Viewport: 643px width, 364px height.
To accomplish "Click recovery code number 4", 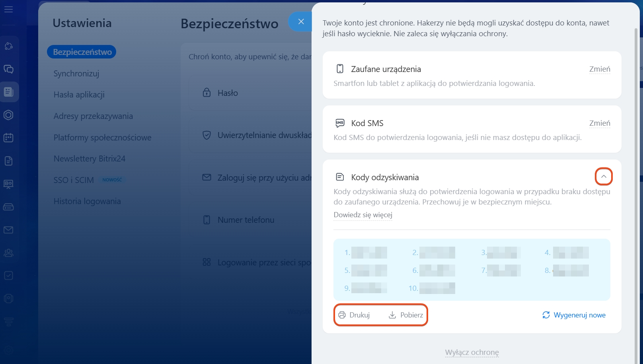I will tap(567, 253).
